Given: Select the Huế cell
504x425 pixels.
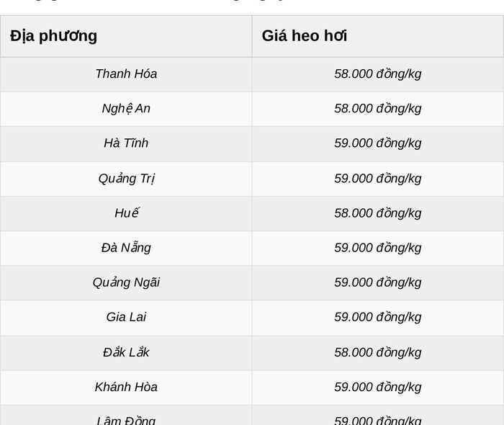Looking at the screenshot, I should pos(126,213).
